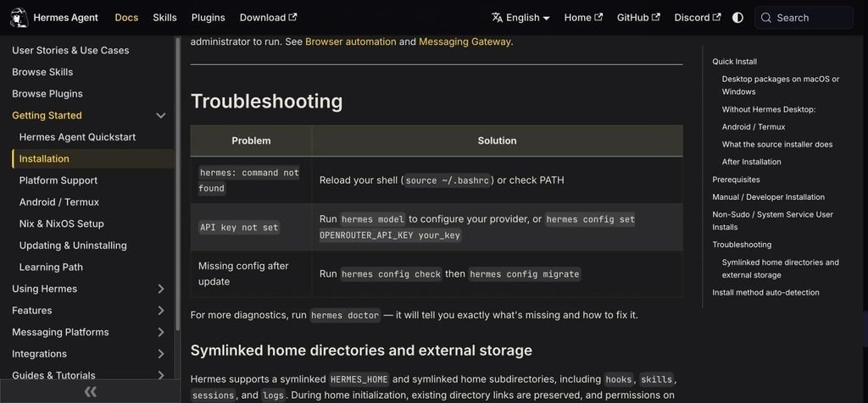Open the Download external link
This screenshot has height=403, width=868.
pyautogui.click(x=268, y=18)
